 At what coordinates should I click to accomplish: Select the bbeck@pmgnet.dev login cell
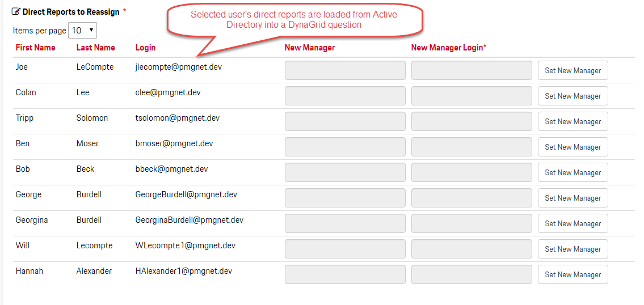[172, 169]
